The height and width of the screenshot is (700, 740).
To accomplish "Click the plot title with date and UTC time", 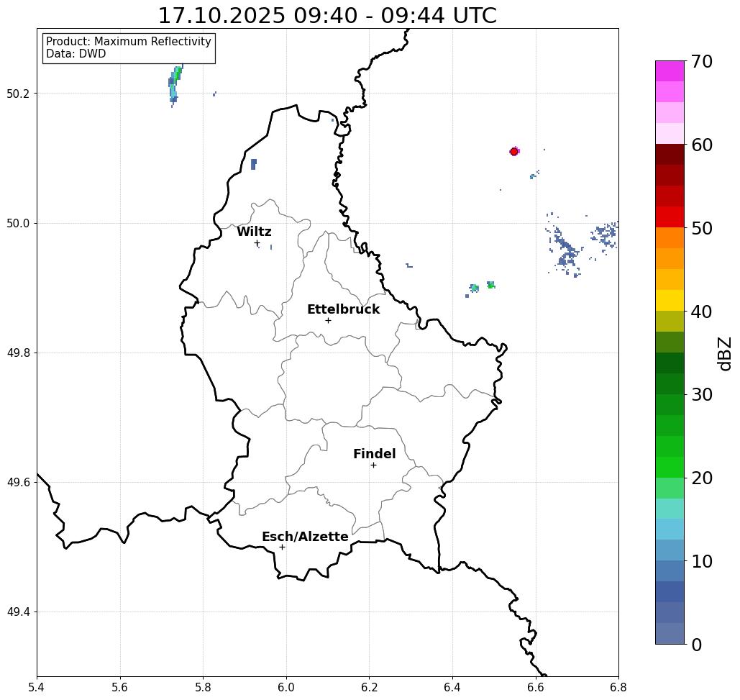I will 327,16.
